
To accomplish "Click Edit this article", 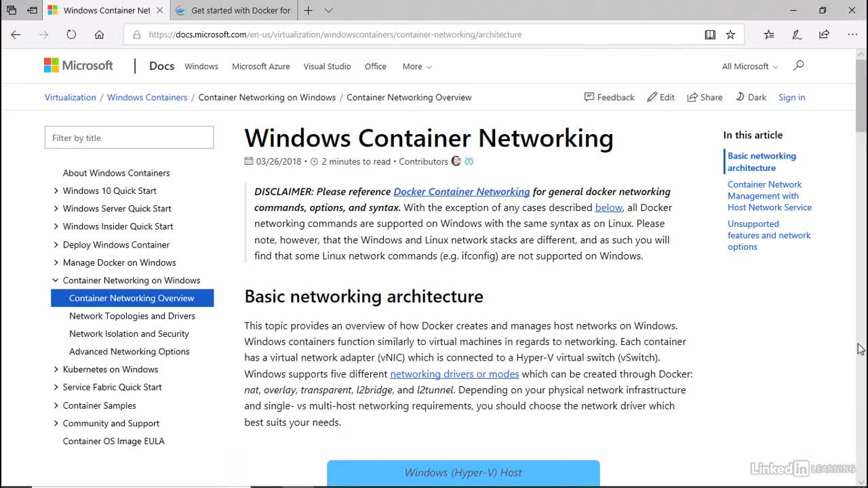I will [x=660, y=98].
